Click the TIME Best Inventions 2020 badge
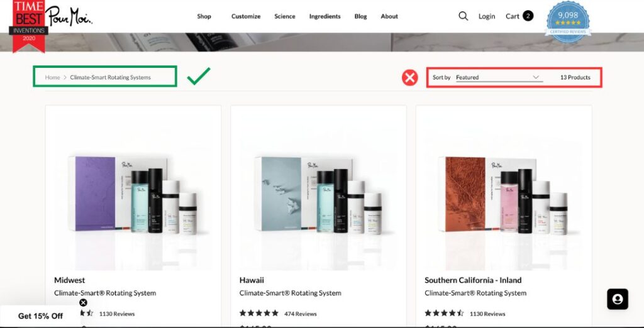Viewport: 644px width, 328px height. [x=29, y=26]
